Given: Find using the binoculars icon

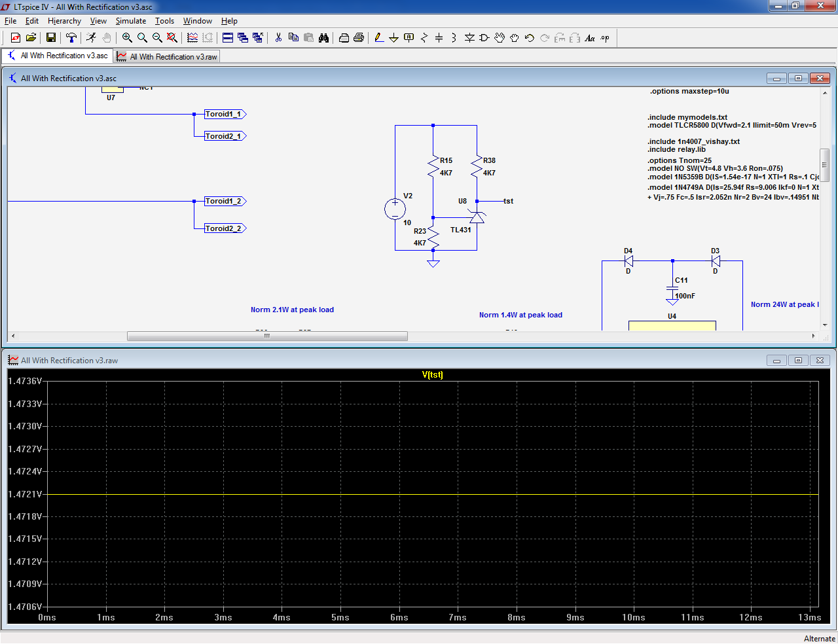Looking at the screenshot, I should pos(323,38).
